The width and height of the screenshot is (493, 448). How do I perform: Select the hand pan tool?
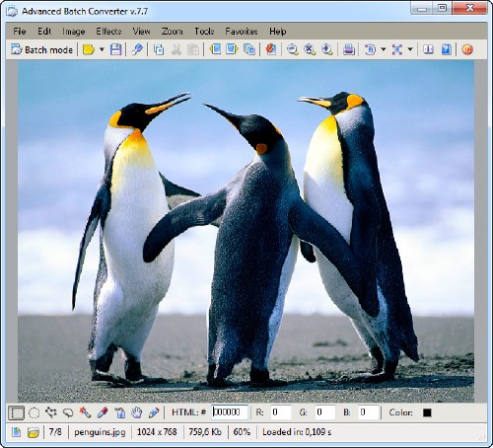(x=137, y=412)
